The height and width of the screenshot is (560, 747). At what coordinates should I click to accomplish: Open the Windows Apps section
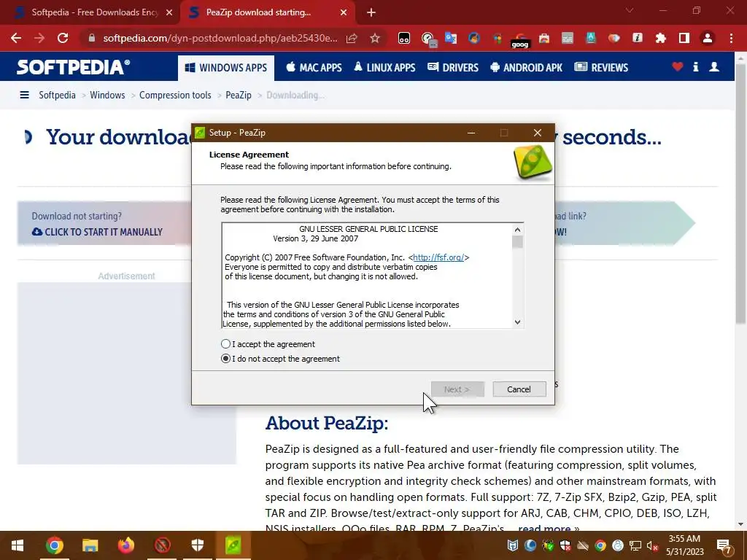click(x=226, y=68)
